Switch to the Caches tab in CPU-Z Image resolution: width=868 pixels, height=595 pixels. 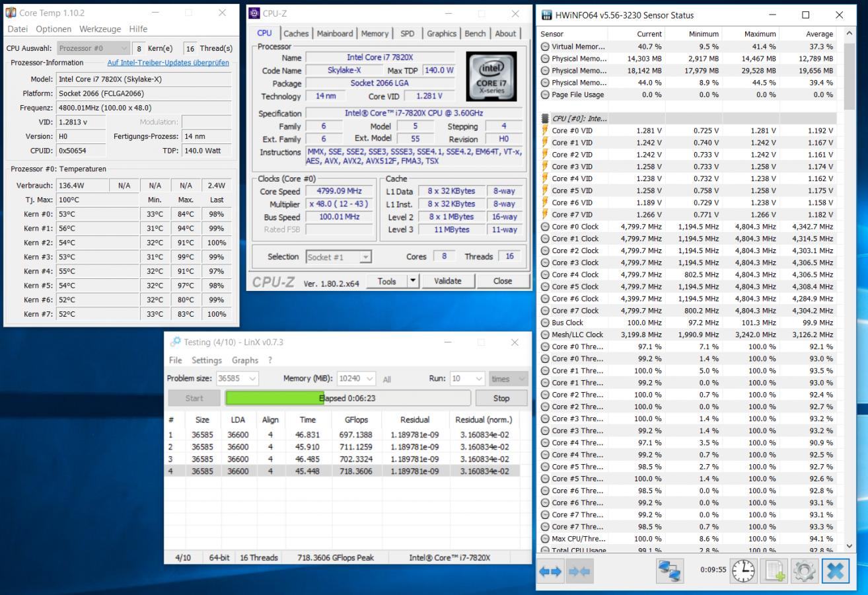click(296, 34)
